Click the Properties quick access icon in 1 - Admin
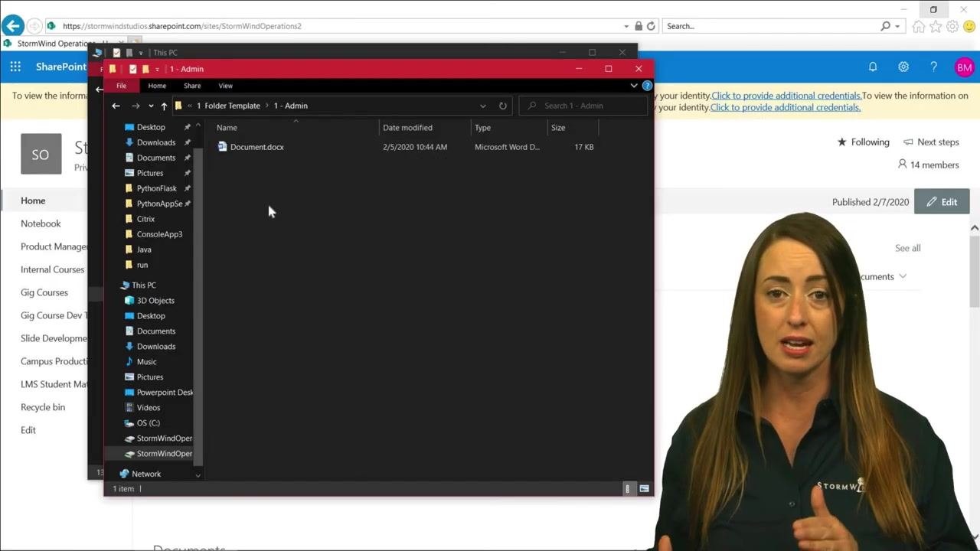Screen dimensions: 980x551 (x=132, y=69)
